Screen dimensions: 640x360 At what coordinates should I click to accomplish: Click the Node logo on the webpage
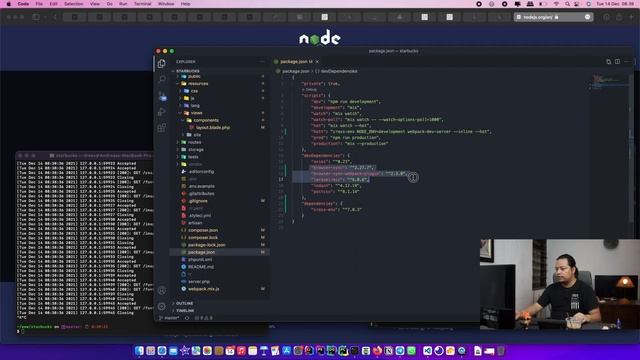coord(320,39)
